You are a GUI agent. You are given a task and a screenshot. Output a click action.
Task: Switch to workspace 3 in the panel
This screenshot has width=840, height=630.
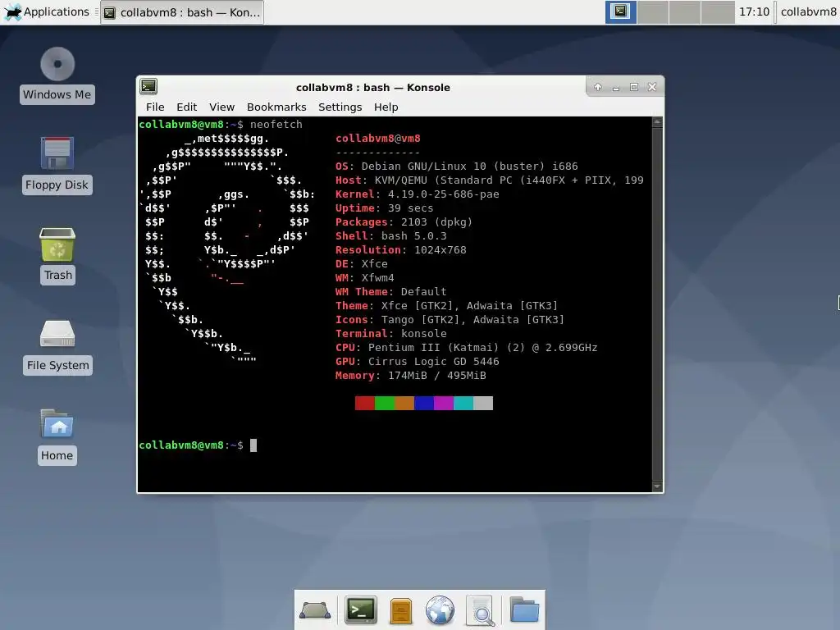click(685, 11)
